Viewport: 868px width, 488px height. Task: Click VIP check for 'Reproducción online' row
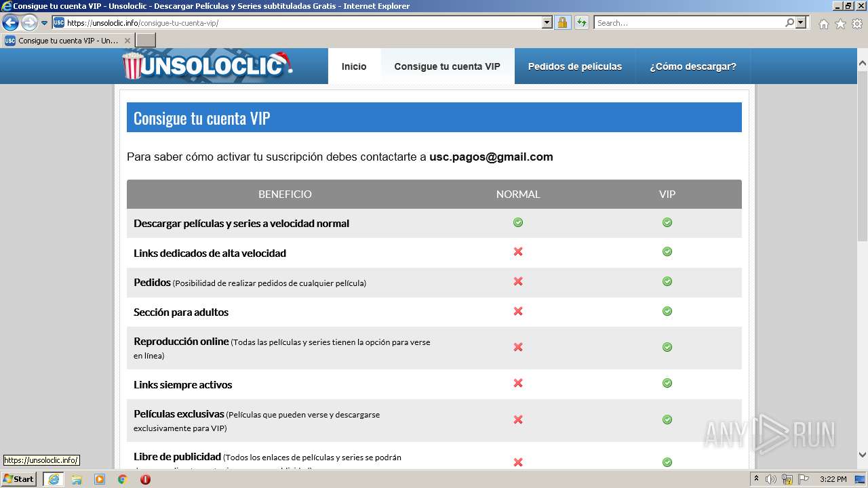(x=667, y=347)
